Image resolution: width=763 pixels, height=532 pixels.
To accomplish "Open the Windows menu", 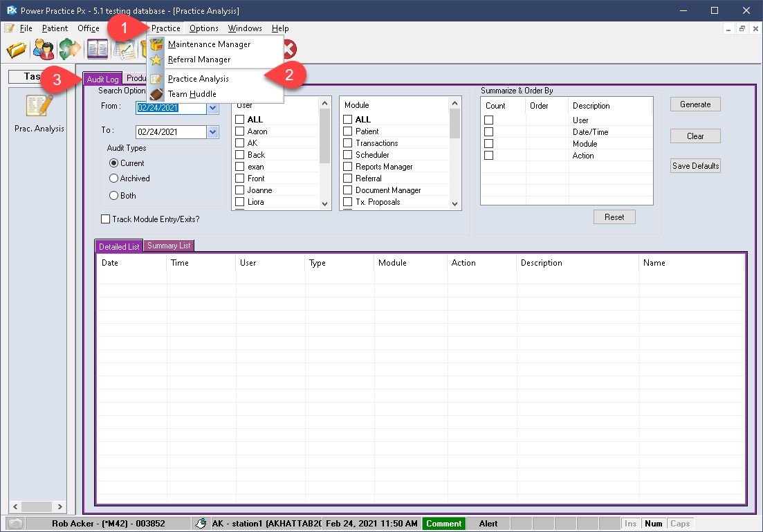I will tap(246, 28).
